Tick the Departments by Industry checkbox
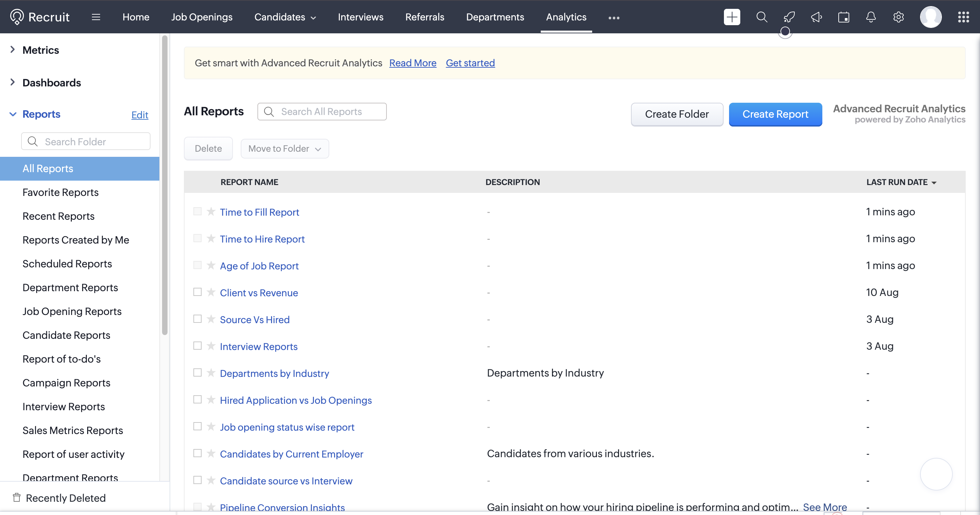This screenshot has height=515, width=980. click(197, 373)
